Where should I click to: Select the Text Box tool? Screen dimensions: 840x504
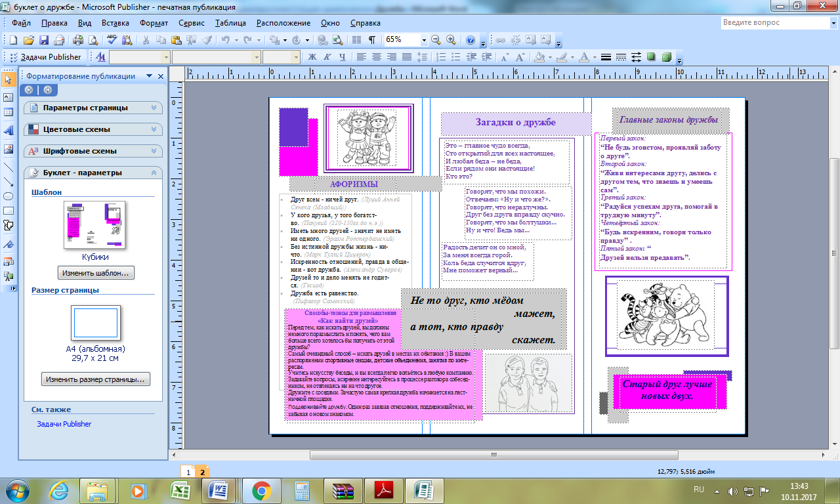9,97
